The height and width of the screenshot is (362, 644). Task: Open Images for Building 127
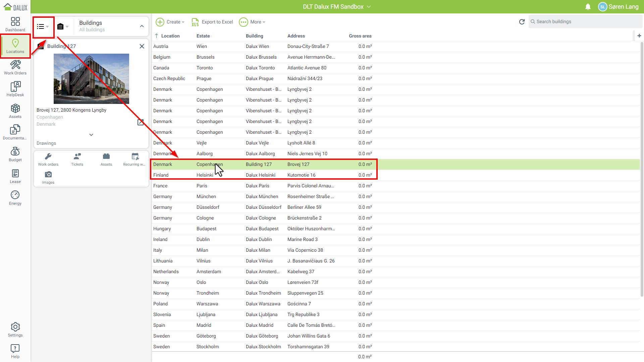tap(48, 177)
